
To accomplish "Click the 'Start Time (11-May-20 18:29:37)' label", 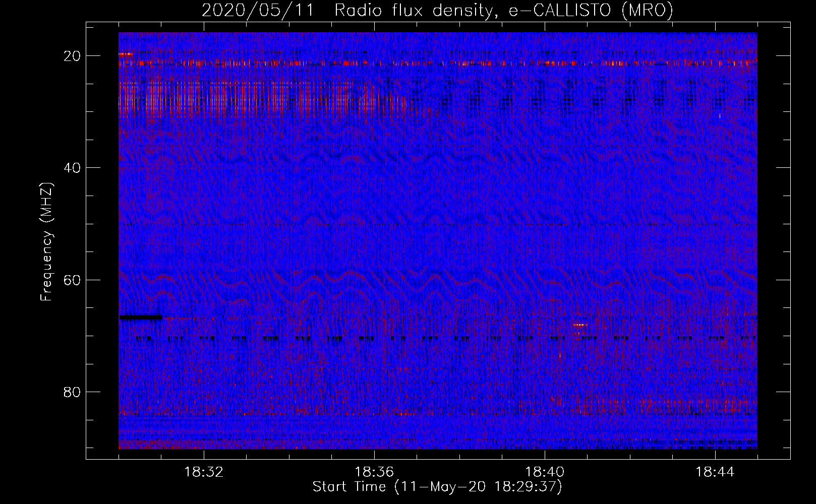I will pos(437,487).
